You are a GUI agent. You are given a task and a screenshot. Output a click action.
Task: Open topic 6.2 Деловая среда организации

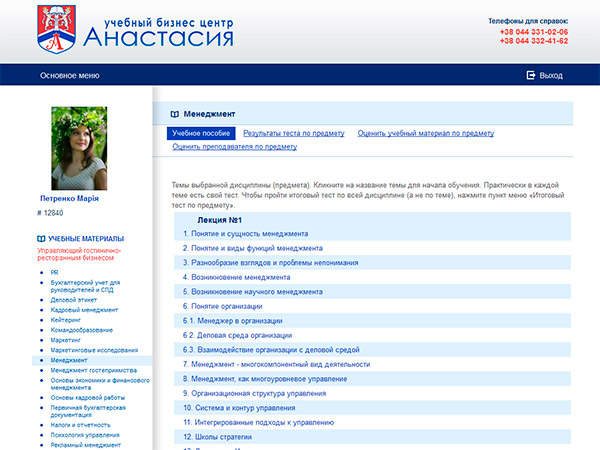[237, 335]
